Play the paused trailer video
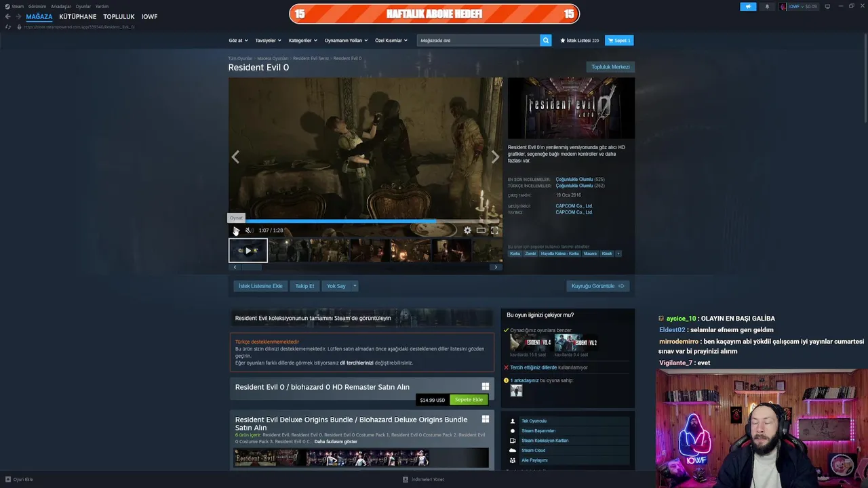The height and width of the screenshot is (488, 868). pos(236,230)
